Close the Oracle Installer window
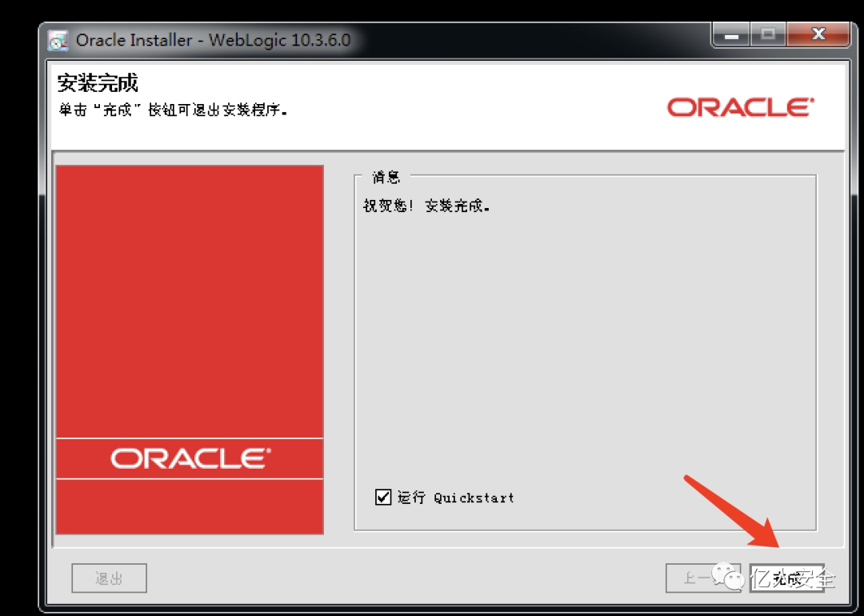Viewport: 864px width, 616px height. tap(818, 35)
